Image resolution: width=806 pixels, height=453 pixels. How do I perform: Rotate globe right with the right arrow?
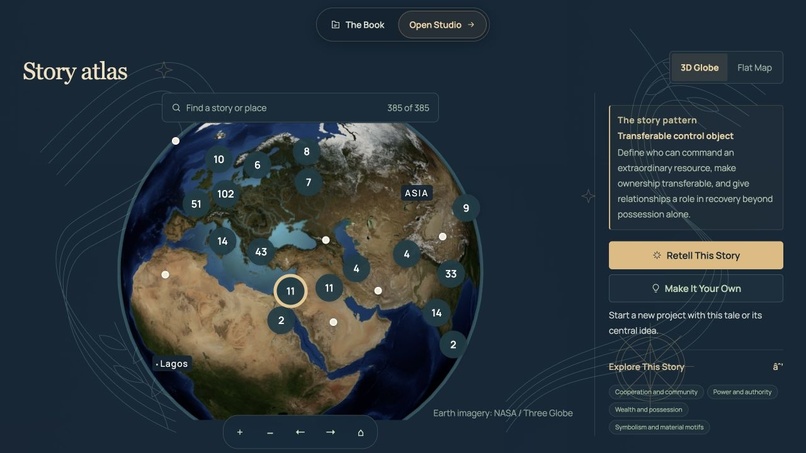(x=331, y=432)
